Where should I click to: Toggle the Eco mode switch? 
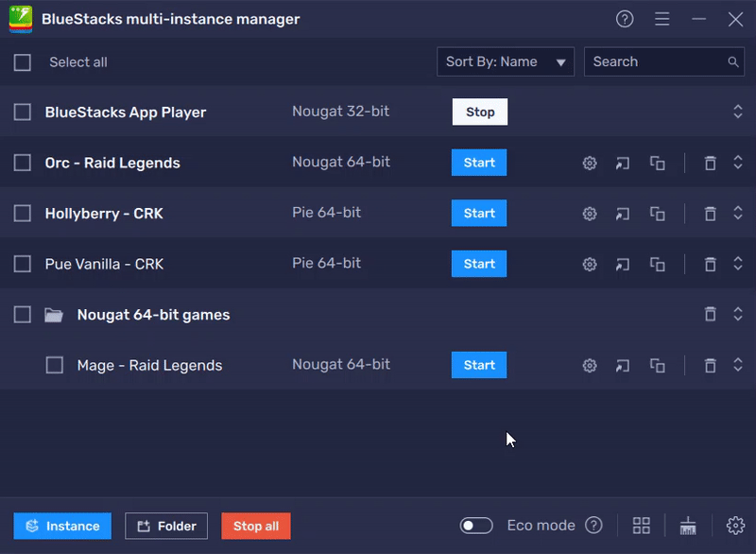pyautogui.click(x=476, y=526)
